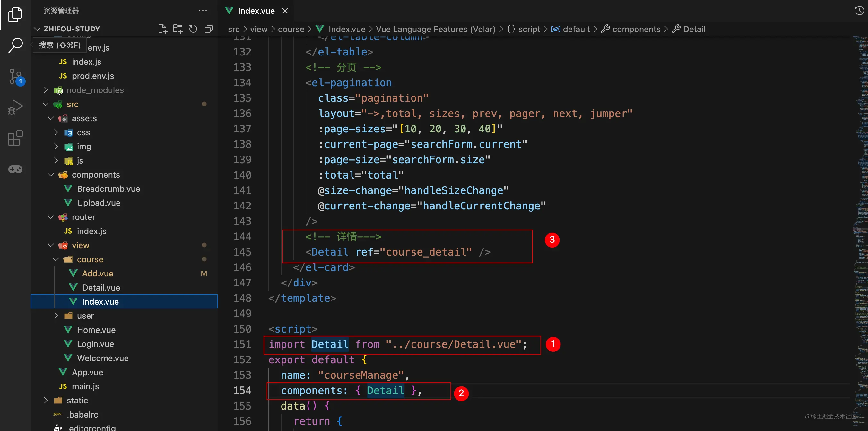868x431 pixels.
Task: Open the Source Control view
Action: coord(15,77)
